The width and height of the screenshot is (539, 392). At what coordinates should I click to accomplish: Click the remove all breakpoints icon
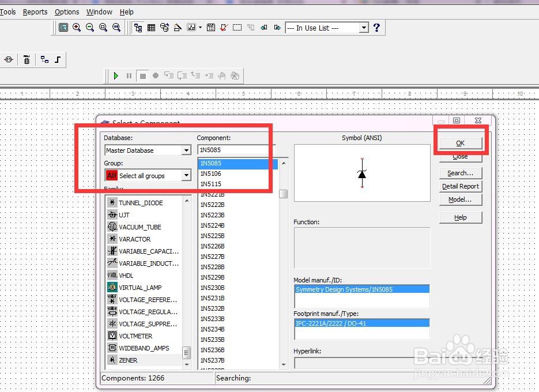point(235,76)
